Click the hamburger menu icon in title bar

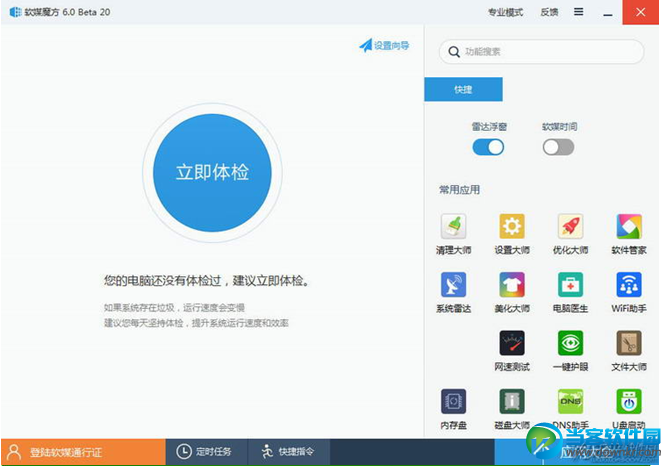[x=578, y=12]
